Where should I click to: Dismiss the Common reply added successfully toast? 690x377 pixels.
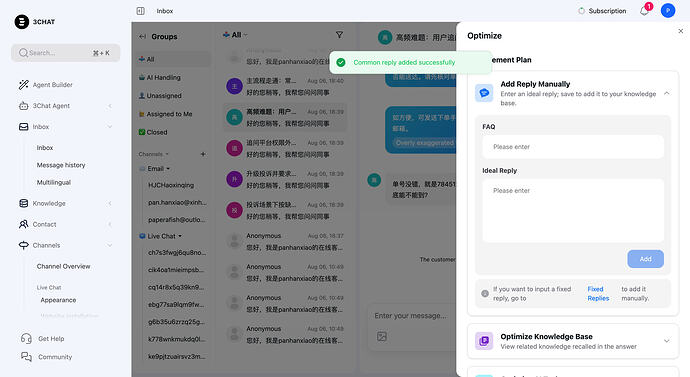(410, 62)
